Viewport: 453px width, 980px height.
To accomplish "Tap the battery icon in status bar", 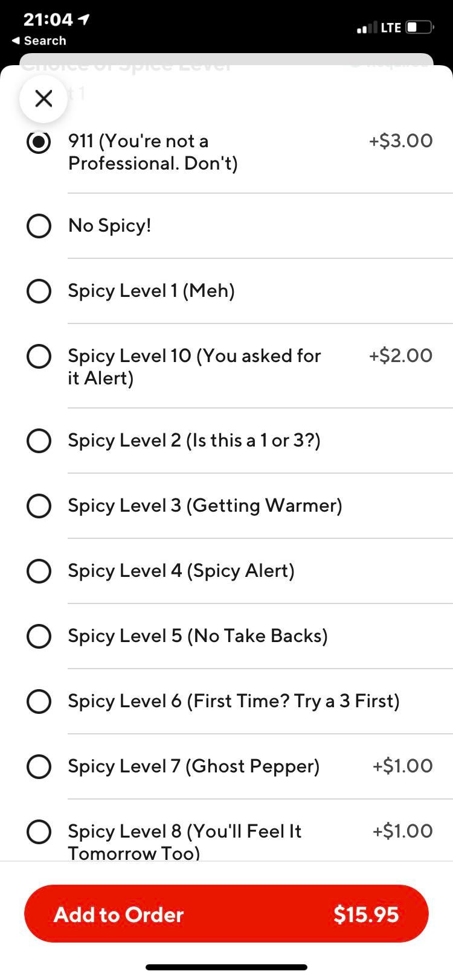I will click(x=420, y=27).
